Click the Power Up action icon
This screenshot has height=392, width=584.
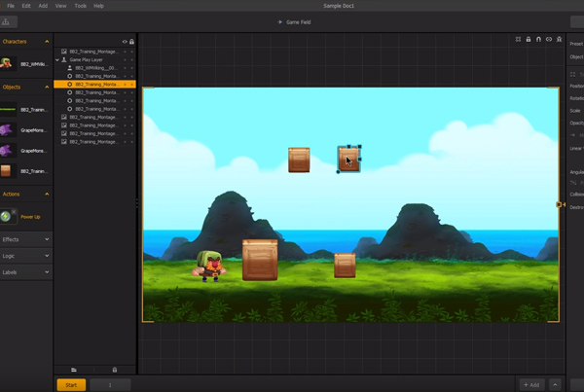(6, 216)
